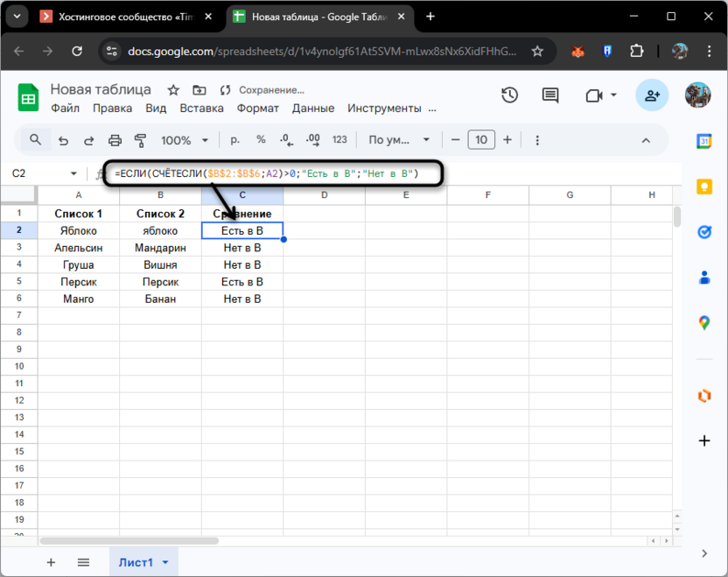Undo the last action

pyautogui.click(x=63, y=140)
